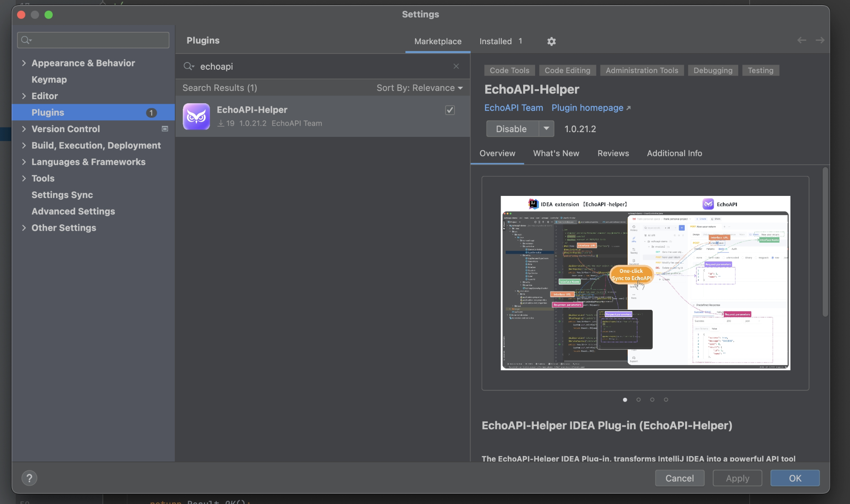Image resolution: width=850 pixels, height=504 pixels.
Task: Open the What's New tab
Action: 556,153
